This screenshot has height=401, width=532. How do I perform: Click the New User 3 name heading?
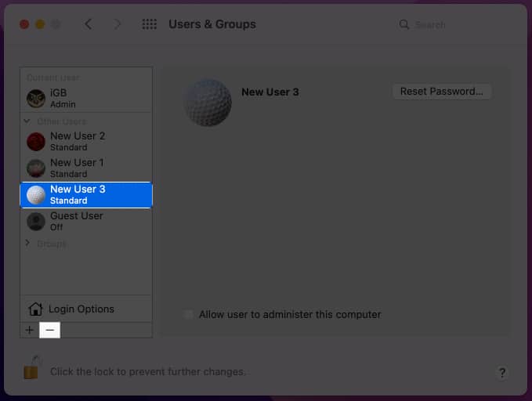(270, 92)
